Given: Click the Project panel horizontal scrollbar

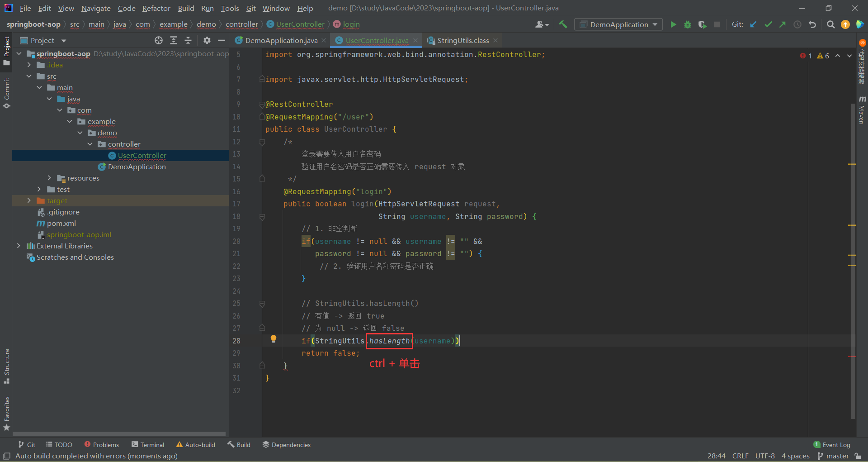Looking at the screenshot, I should pos(119,434).
